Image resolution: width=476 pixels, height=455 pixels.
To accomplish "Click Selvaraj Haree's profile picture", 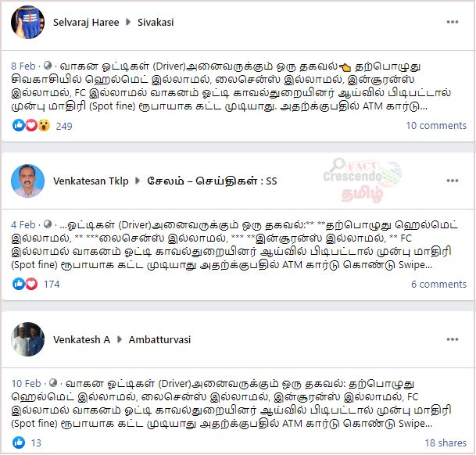I will pyautogui.click(x=27, y=22).
